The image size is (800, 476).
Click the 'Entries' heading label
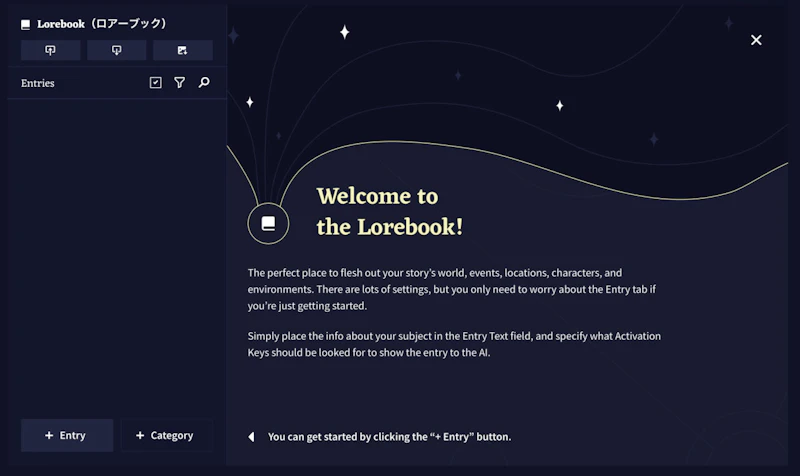38,83
